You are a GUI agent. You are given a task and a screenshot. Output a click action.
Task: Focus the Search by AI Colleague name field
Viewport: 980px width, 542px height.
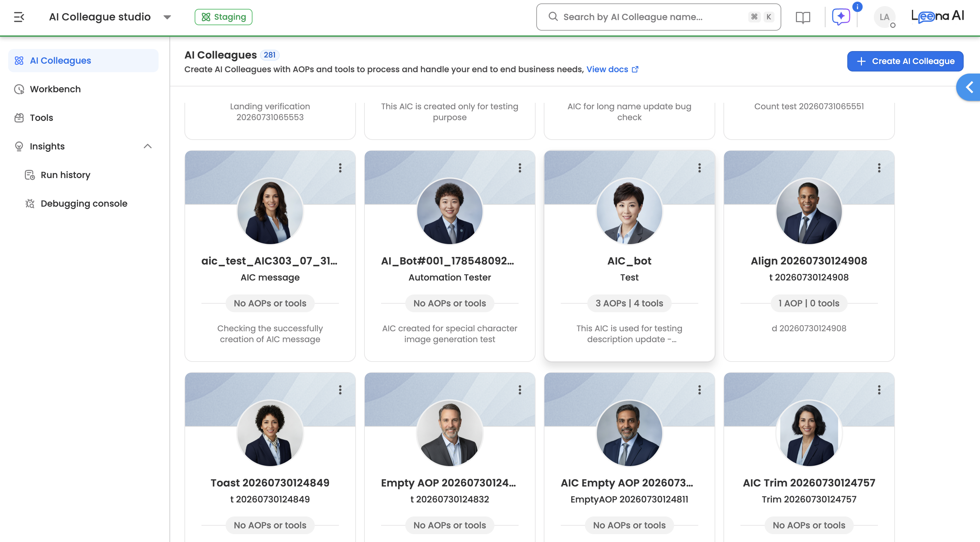[658, 17]
